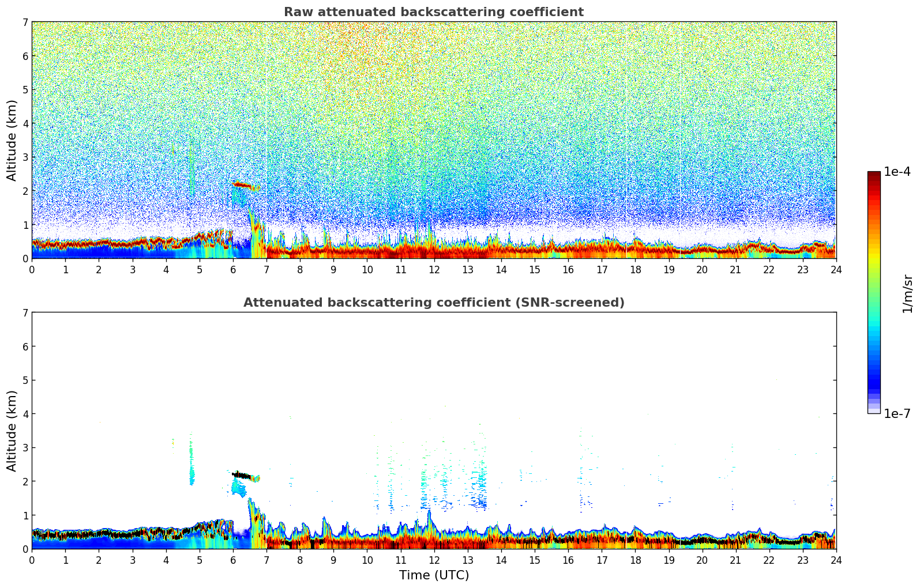The image size is (920, 588).
Task: Click time tick "9" under the raw plot
Action: pyautogui.click(x=333, y=269)
